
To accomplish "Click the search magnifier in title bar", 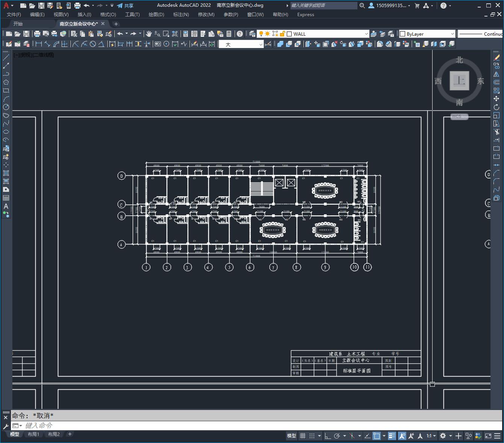I will point(362,6).
